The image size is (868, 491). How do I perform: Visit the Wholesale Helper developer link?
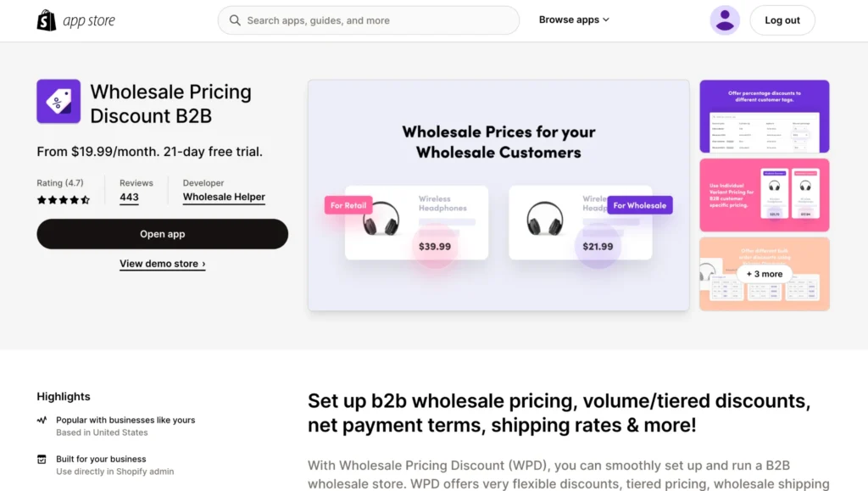click(x=224, y=197)
